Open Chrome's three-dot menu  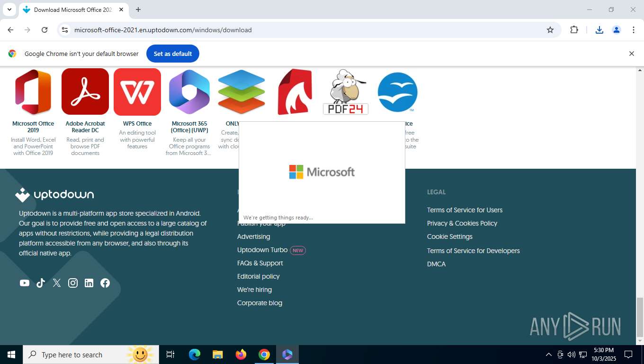point(634,30)
